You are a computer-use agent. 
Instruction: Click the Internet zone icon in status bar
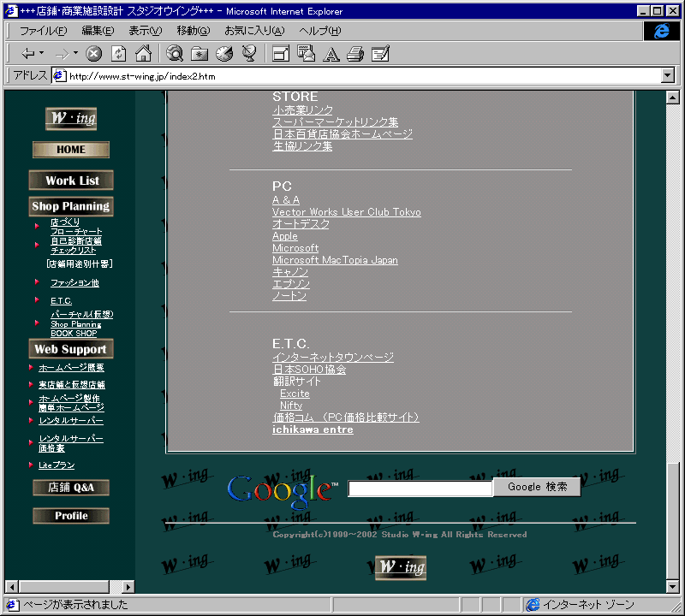[x=533, y=605]
